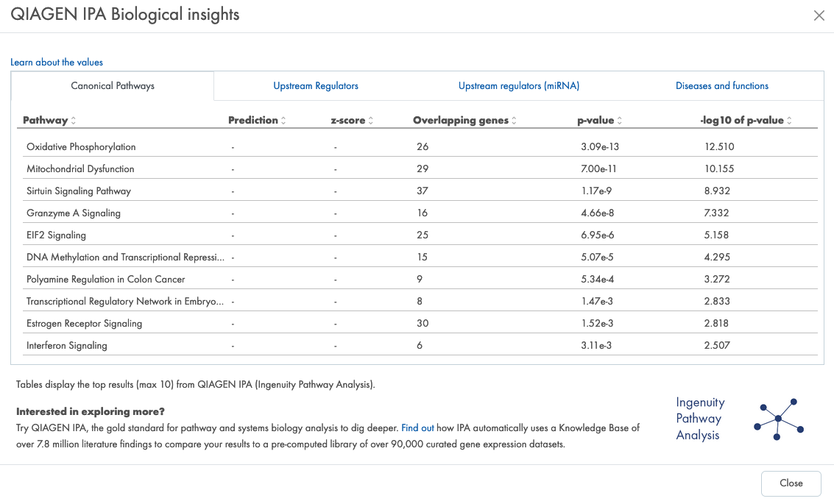Close the Biological insights dialog with X
Viewport: 834px width, 504px height.
(x=819, y=15)
